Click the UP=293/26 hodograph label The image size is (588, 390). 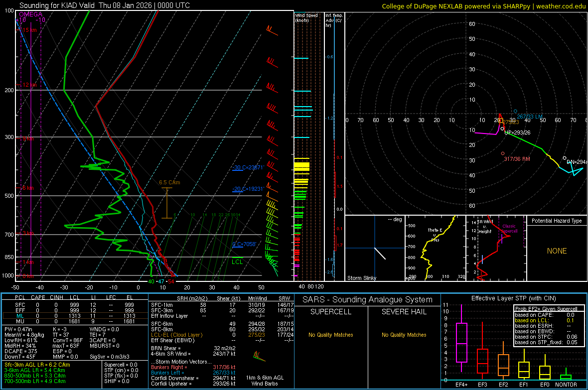click(x=517, y=133)
